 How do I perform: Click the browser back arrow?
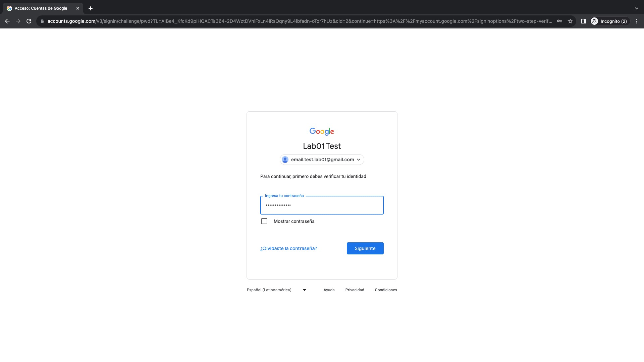click(7, 21)
